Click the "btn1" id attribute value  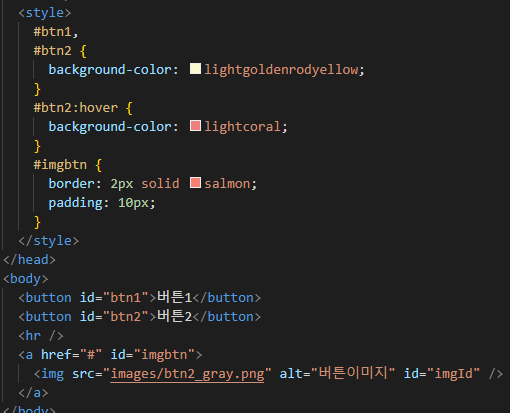(126, 298)
